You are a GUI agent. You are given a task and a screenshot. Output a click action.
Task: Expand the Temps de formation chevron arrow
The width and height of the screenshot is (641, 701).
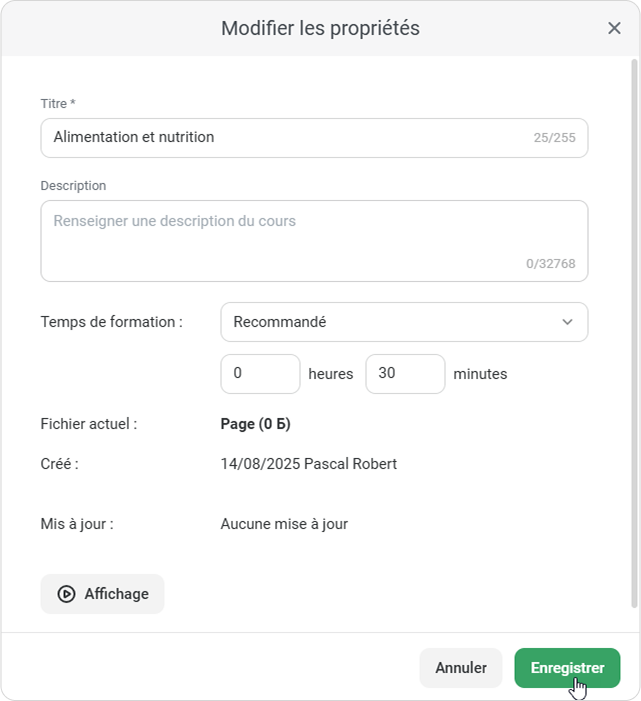tap(567, 322)
